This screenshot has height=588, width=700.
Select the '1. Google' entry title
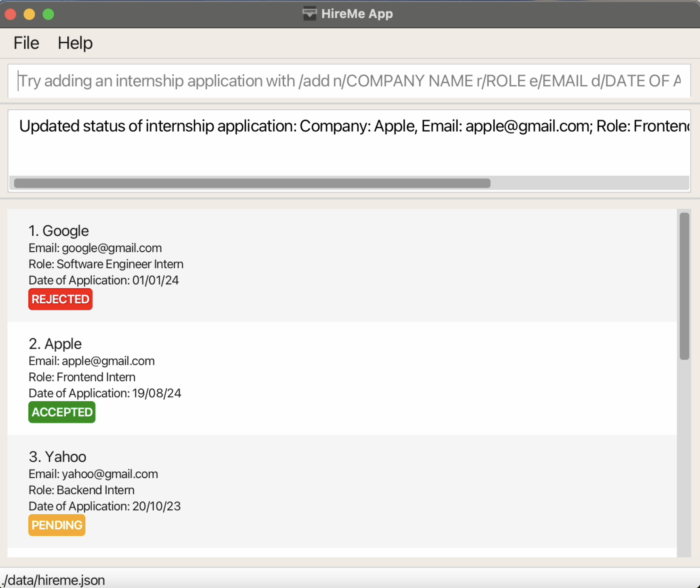click(x=59, y=231)
